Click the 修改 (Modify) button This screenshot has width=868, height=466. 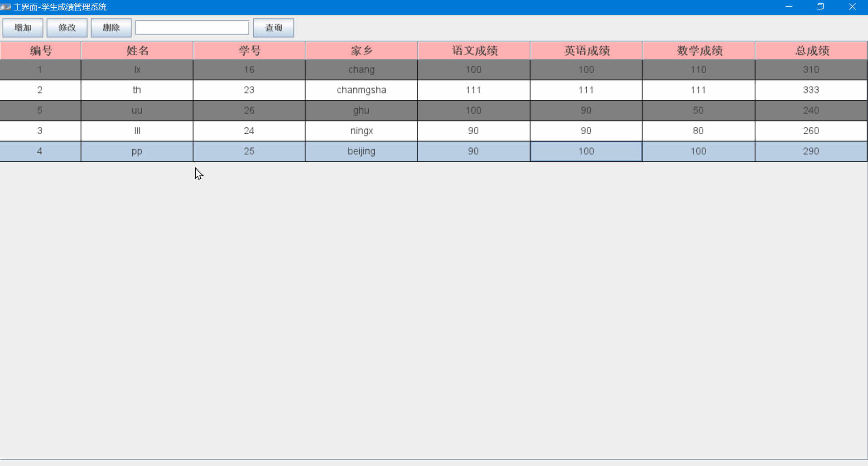67,28
